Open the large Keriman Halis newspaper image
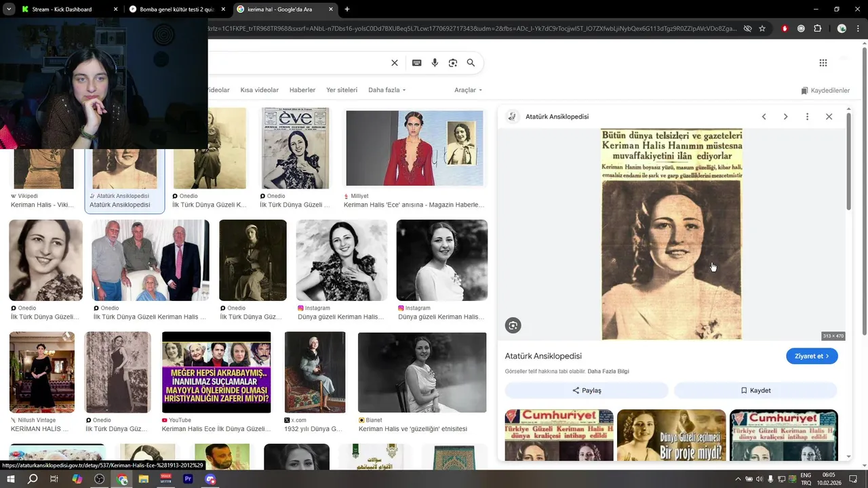This screenshot has width=868, height=488. pyautogui.click(x=671, y=235)
